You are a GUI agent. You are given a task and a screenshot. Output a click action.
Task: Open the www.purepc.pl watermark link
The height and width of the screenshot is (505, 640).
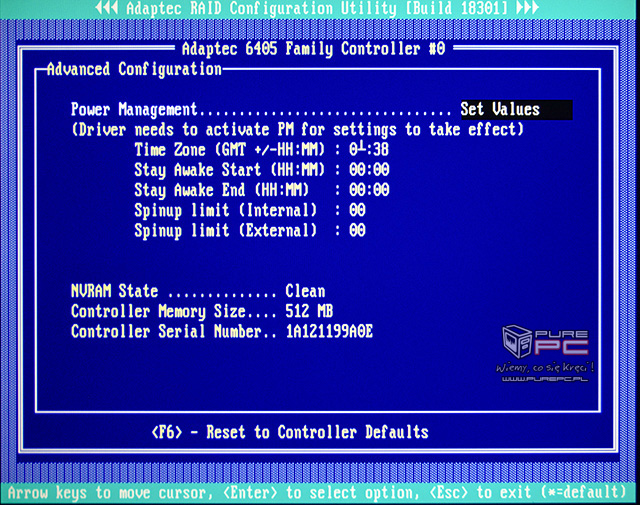coord(547,381)
